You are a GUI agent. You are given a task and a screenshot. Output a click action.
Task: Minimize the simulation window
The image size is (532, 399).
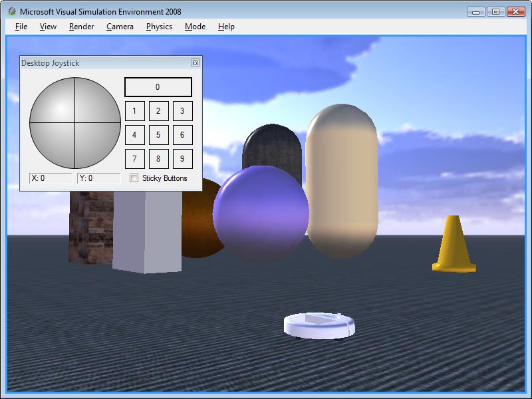[x=475, y=12]
